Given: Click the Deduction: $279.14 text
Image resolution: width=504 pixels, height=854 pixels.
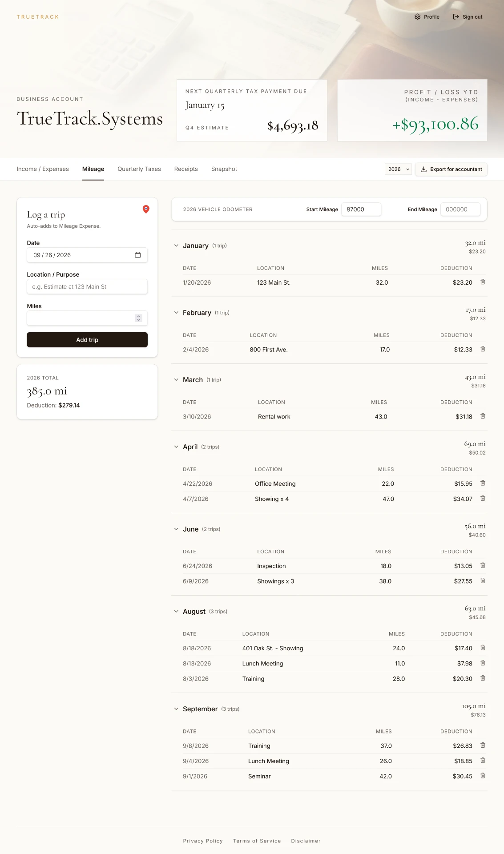Looking at the screenshot, I should [x=53, y=405].
